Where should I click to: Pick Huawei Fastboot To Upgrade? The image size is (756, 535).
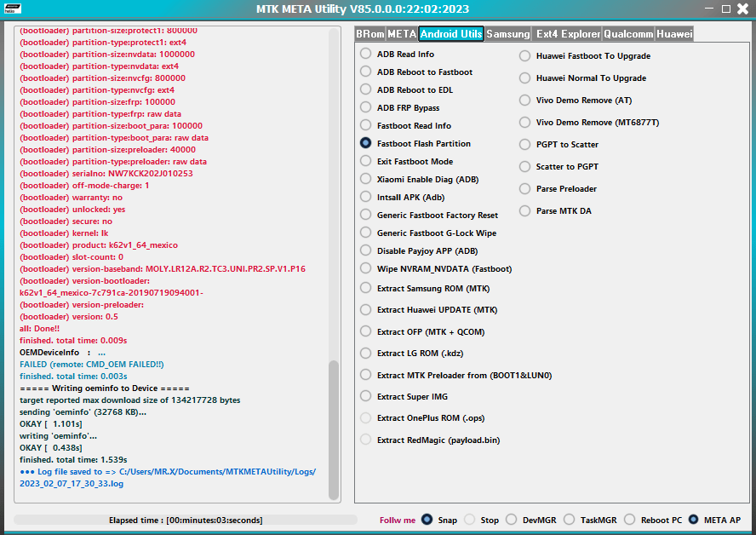pos(524,55)
